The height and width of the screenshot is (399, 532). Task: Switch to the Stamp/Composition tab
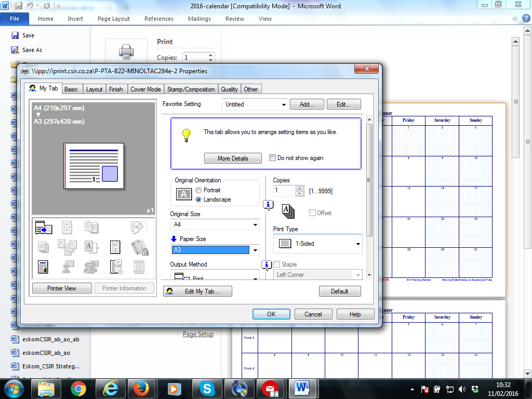pos(191,89)
